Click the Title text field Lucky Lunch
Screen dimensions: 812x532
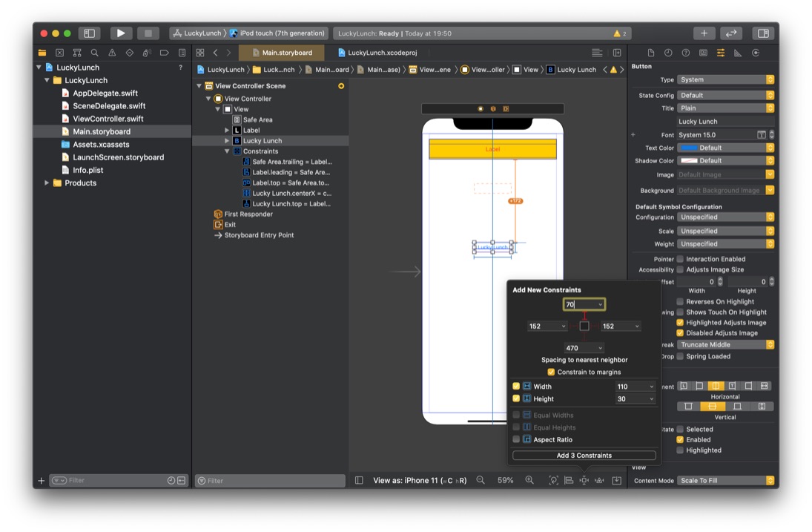click(725, 121)
